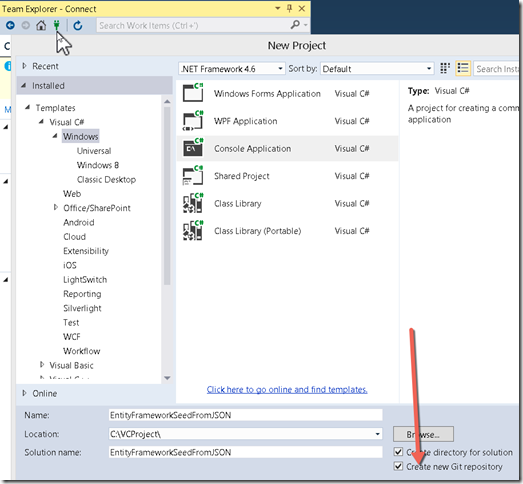523x484 pixels.
Task: Click the Search Installed Templates box
Action: 497,69
